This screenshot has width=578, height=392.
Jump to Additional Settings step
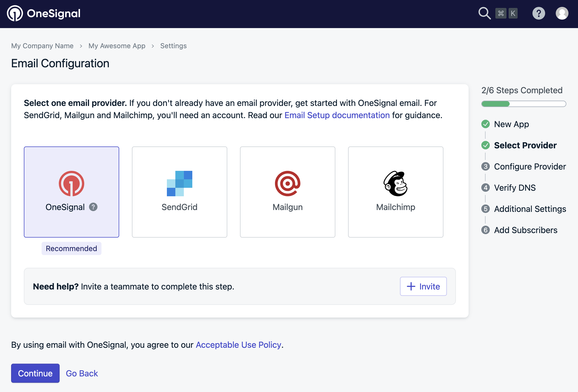(x=530, y=209)
